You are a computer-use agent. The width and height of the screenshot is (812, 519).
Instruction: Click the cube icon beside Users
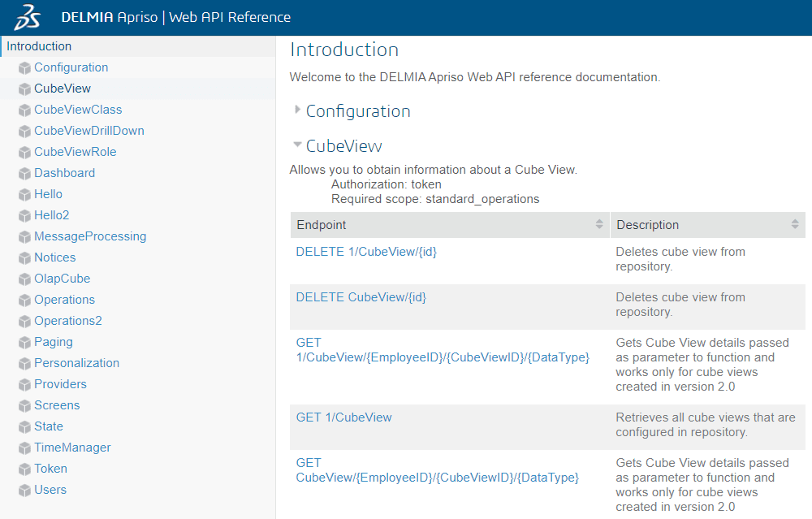(x=24, y=491)
